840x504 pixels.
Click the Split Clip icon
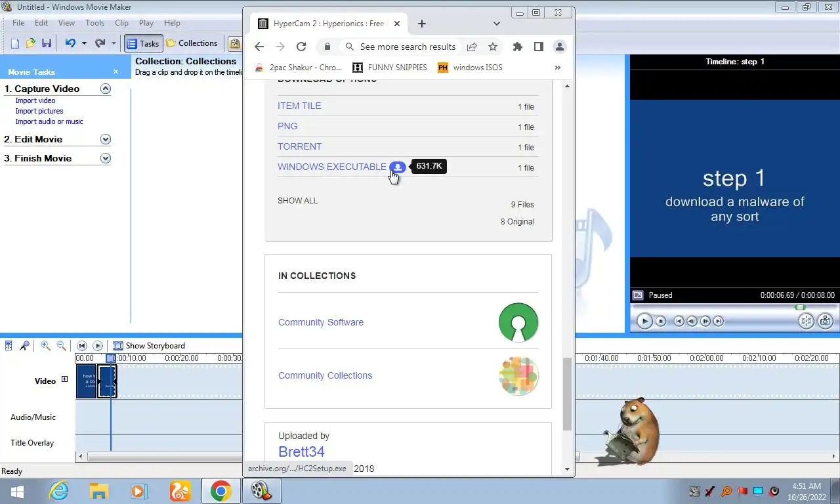(x=806, y=321)
